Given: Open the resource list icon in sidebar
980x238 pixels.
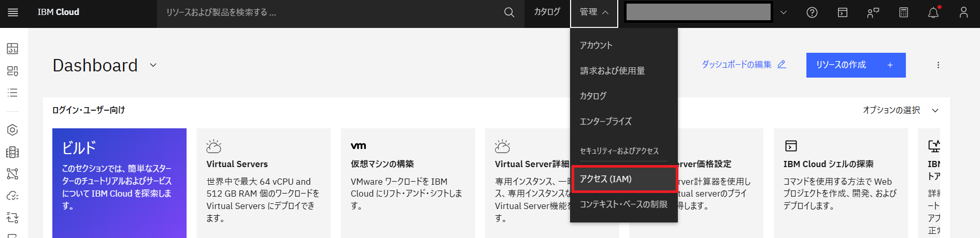Looking at the screenshot, I should pos(12,93).
